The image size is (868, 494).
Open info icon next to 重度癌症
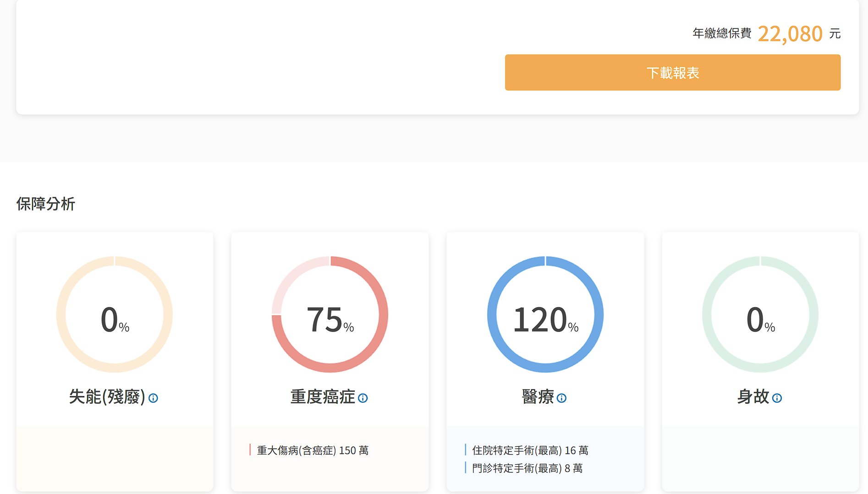(363, 398)
